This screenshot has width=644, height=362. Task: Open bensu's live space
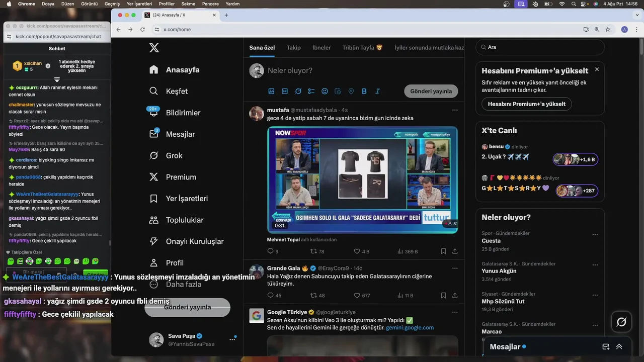(540, 153)
